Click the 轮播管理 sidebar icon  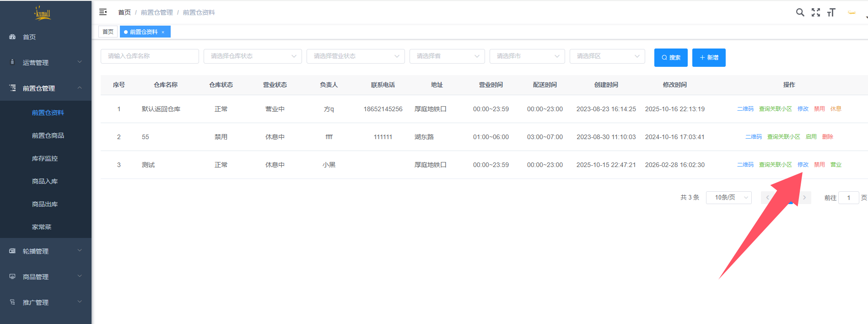[12, 251]
